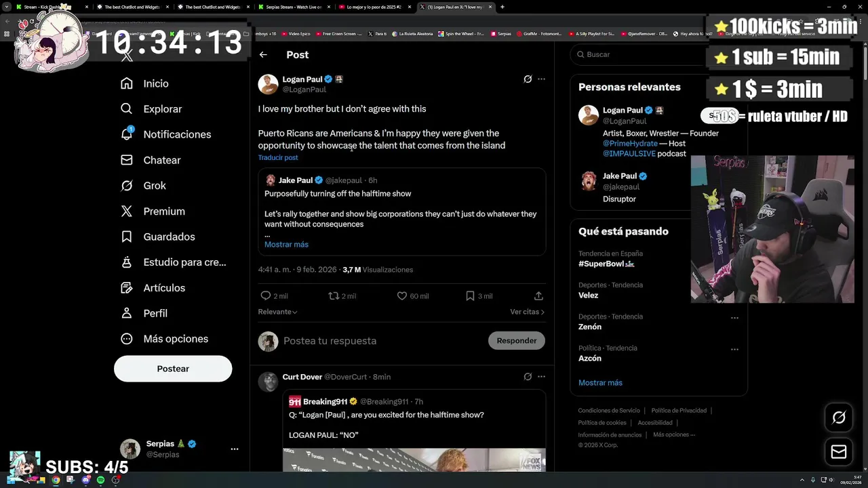Screen dimensions: 868x488
Task: Click Ver citas link
Action: pyautogui.click(x=527, y=312)
